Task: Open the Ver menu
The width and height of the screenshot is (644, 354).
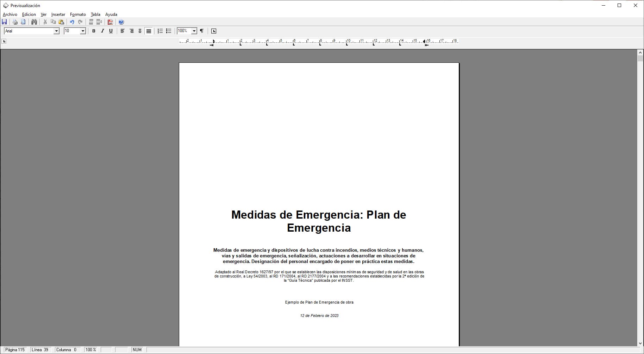Action: 44,14
